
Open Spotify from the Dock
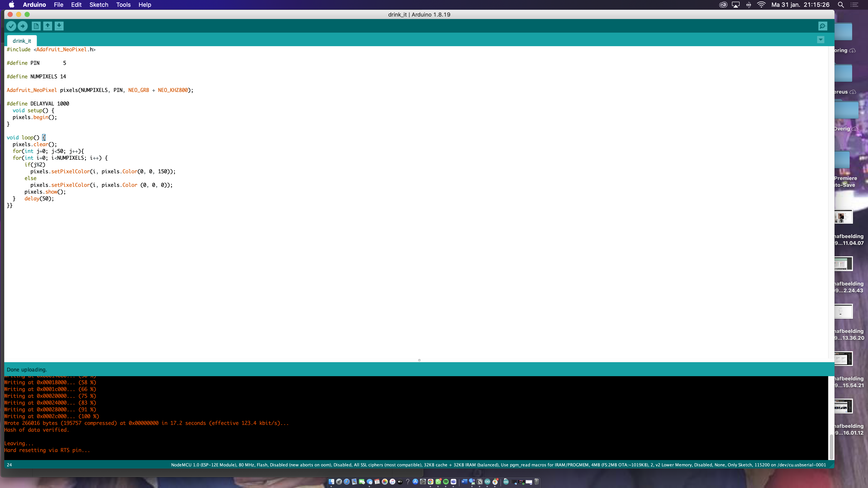pos(446,482)
